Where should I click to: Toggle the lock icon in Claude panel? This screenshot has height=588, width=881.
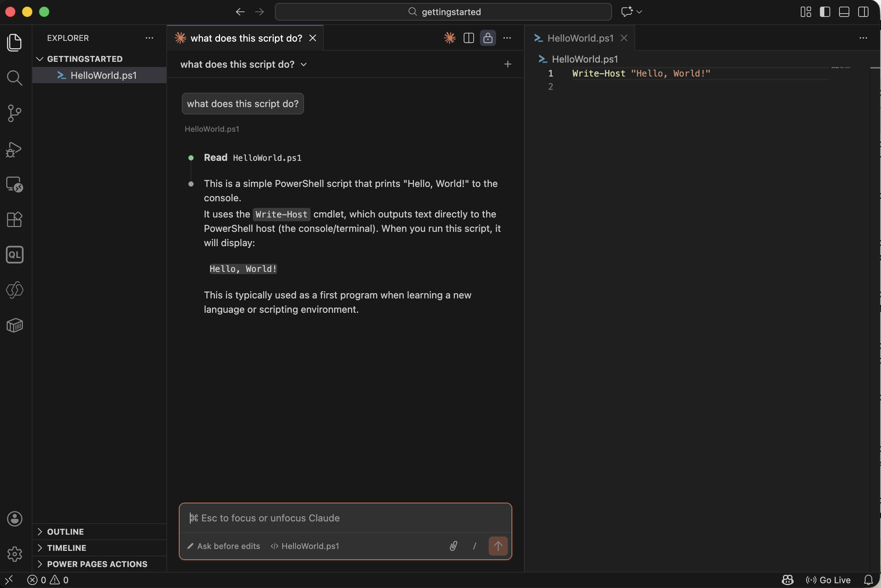(x=488, y=38)
